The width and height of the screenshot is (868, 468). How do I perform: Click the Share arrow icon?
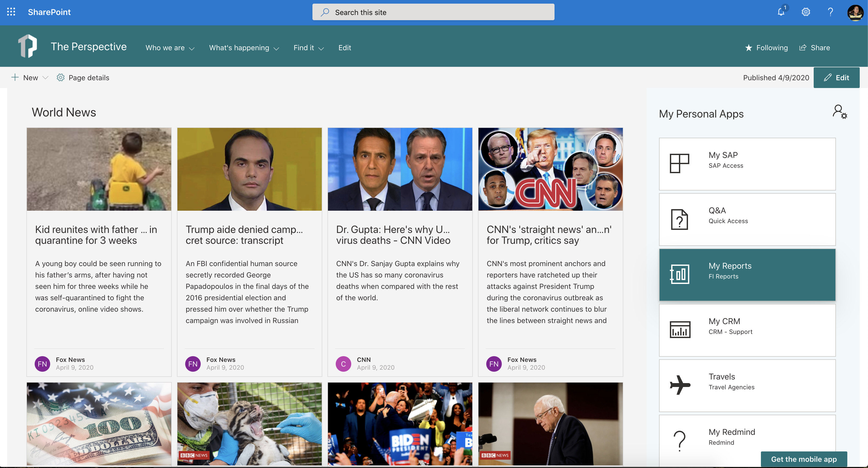(803, 48)
